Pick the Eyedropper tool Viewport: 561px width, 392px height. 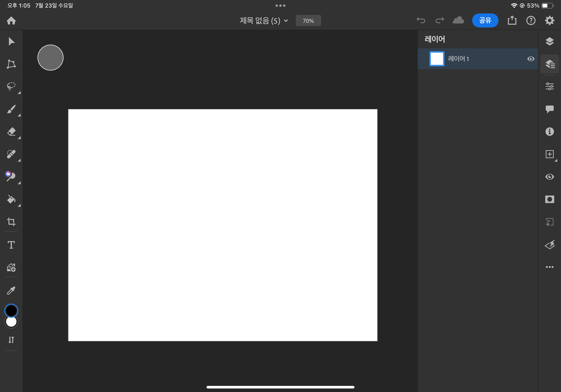tap(11, 290)
